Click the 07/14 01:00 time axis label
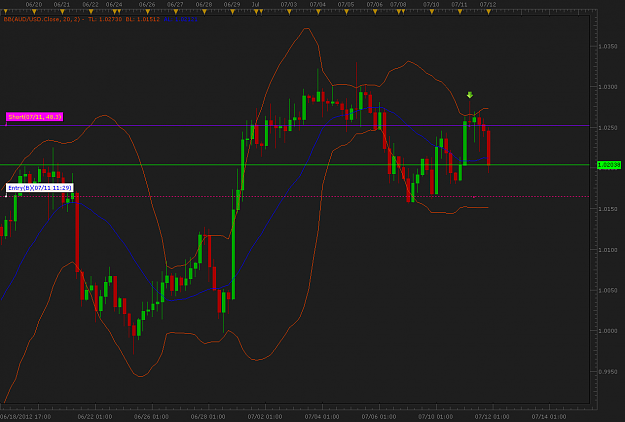The image size is (625, 422). pos(549,417)
